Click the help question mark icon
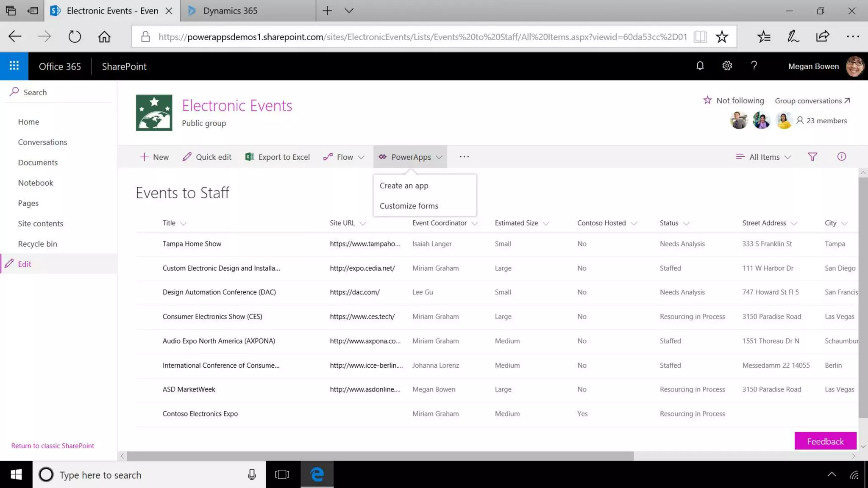 click(754, 66)
